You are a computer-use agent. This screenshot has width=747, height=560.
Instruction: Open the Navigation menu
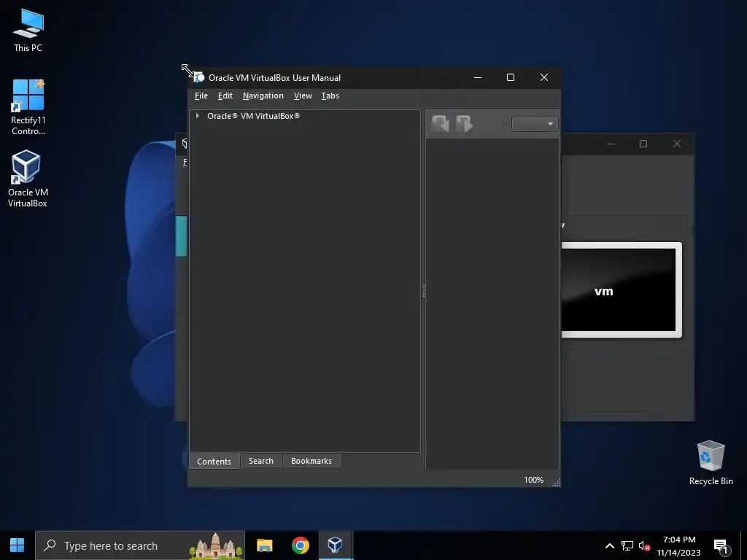point(263,96)
